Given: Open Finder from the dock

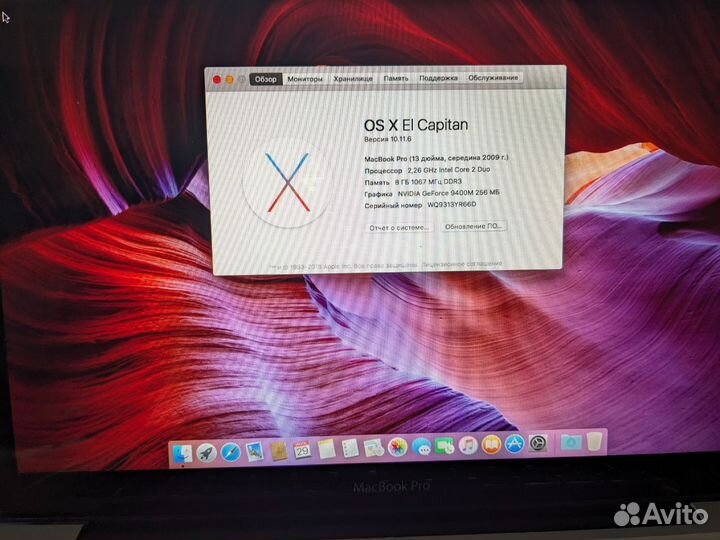Looking at the screenshot, I should 183,454.
